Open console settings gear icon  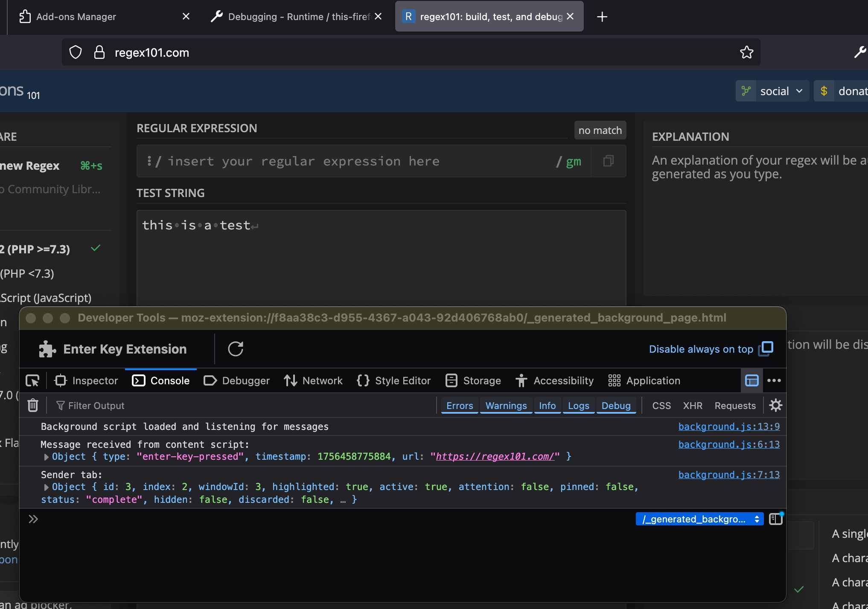point(775,405)
